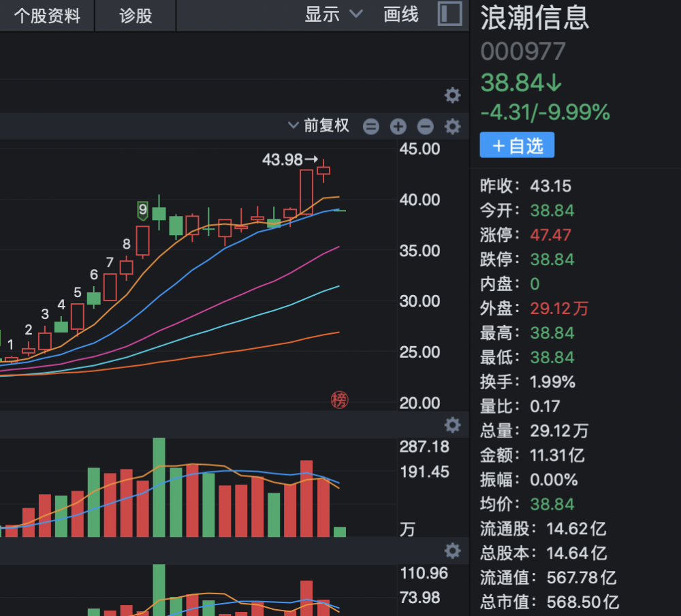Click the 昨收 value 43.15
Viewport: 681px width, 616px height.
pos(551,186)
